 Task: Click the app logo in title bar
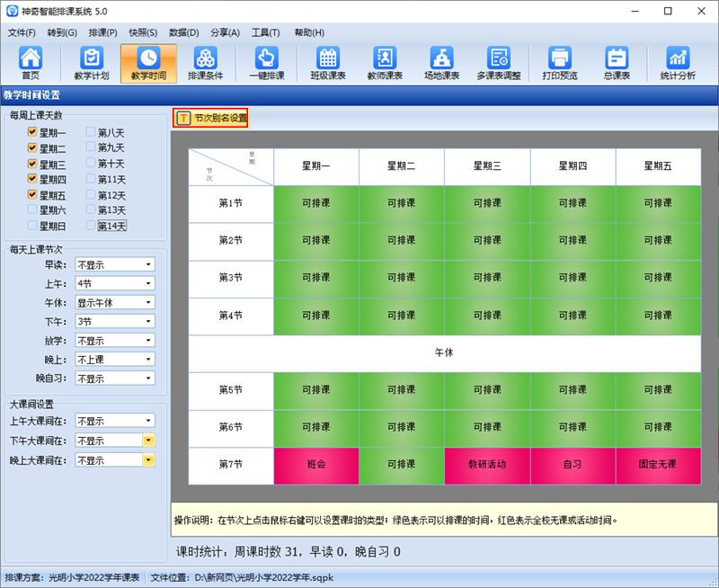12,11
